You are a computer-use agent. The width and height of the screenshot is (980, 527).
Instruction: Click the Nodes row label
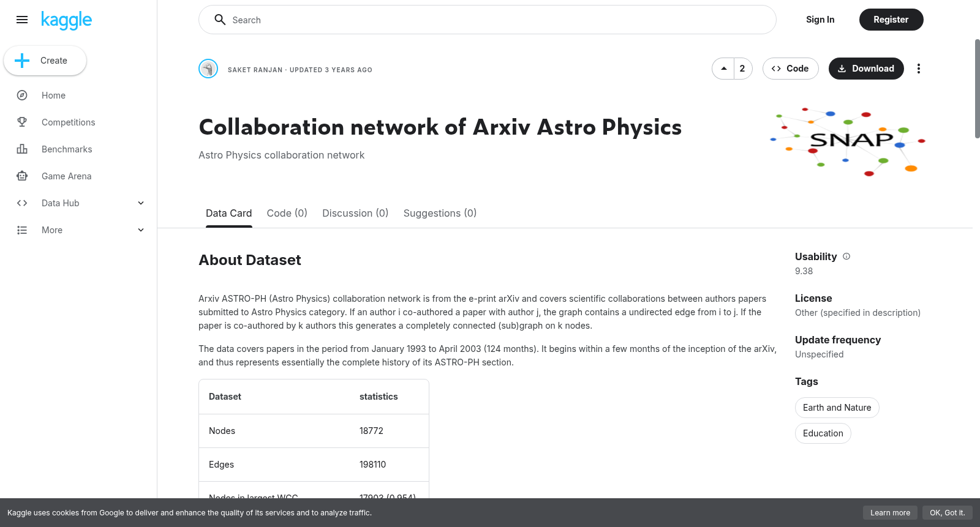click(222, 431)
